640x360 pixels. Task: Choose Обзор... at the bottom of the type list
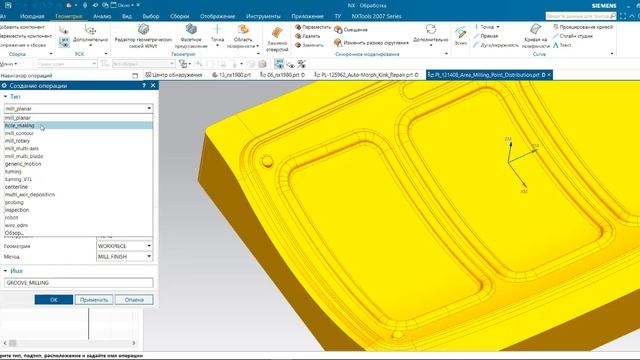click(x=78, y=233)
